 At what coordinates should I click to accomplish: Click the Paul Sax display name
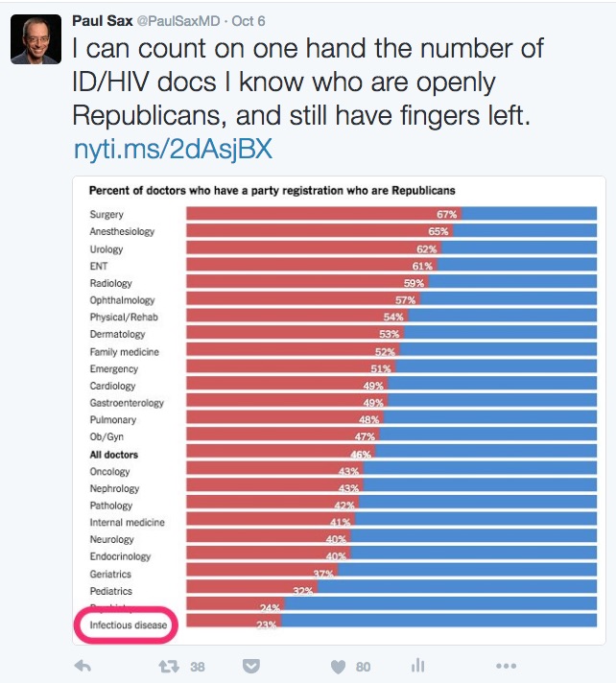coord(102,20)
